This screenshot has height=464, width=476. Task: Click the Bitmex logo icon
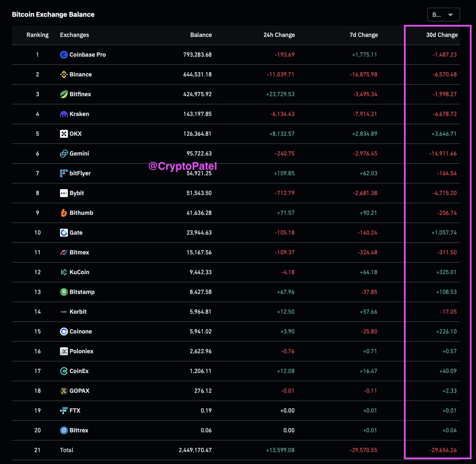point(64,252)
